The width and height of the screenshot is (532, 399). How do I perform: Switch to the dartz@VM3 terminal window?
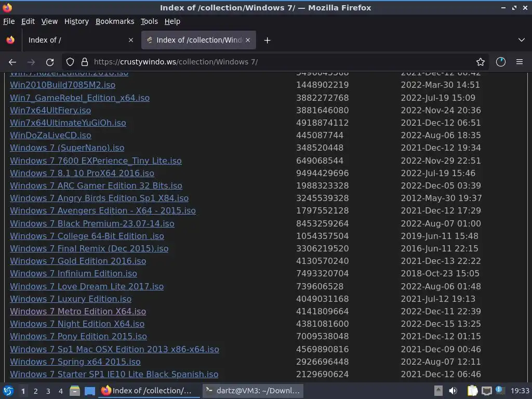(x=253, y=391)
